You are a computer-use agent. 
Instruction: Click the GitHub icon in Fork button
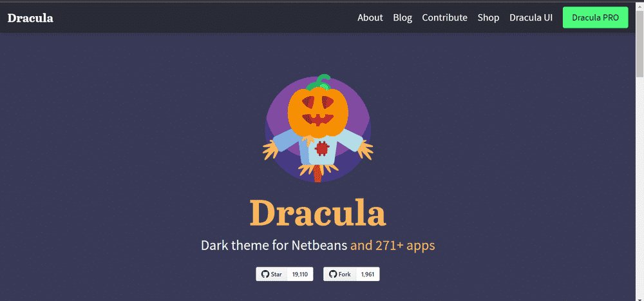click(333, 275)
